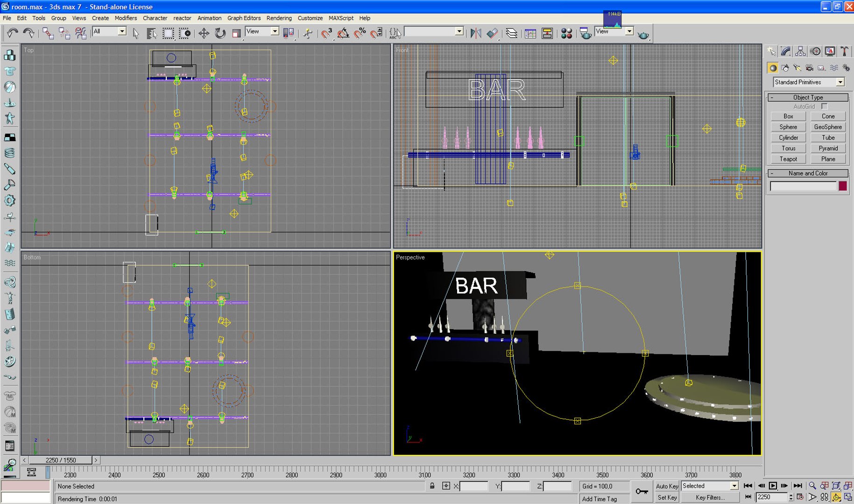This screenshot has width=854, height=504.
Task: Switch to the Utilities command panel
Action: pos(844,51)
